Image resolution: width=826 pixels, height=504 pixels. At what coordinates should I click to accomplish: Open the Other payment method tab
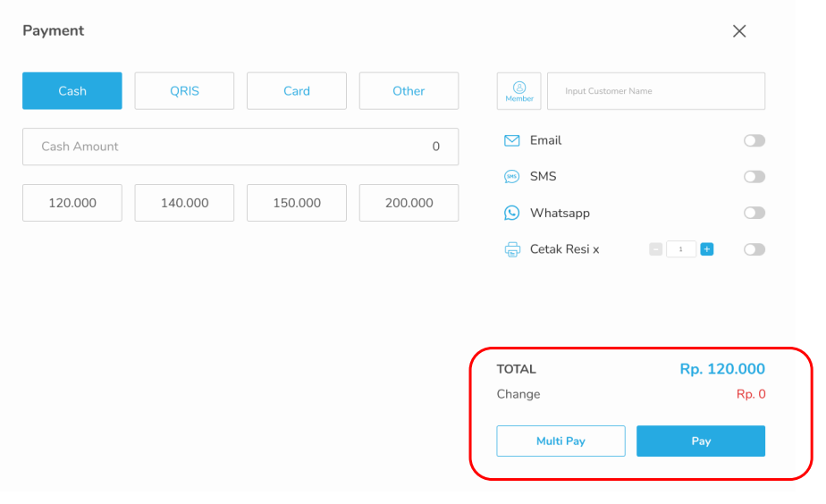[409, 91]
